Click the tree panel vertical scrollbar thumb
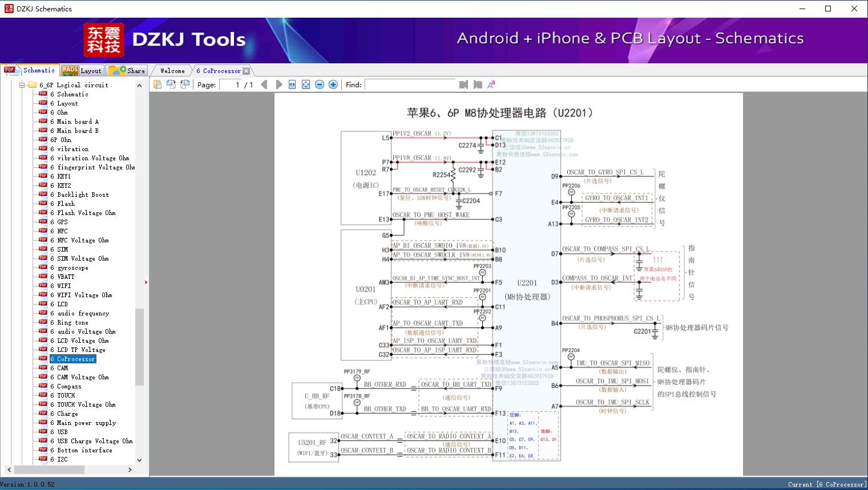 click(x=139, y=346)
